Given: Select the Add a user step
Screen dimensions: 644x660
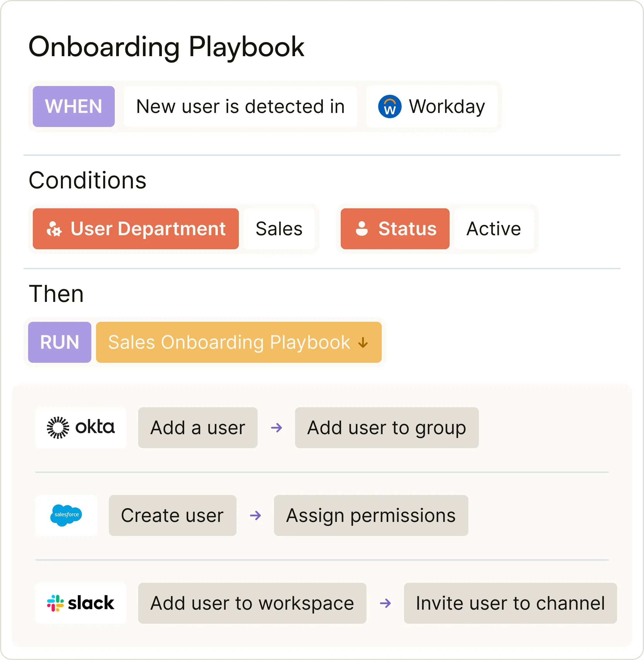Looking at the screenshot, I should pyautogui.click(x=198, y=428).
